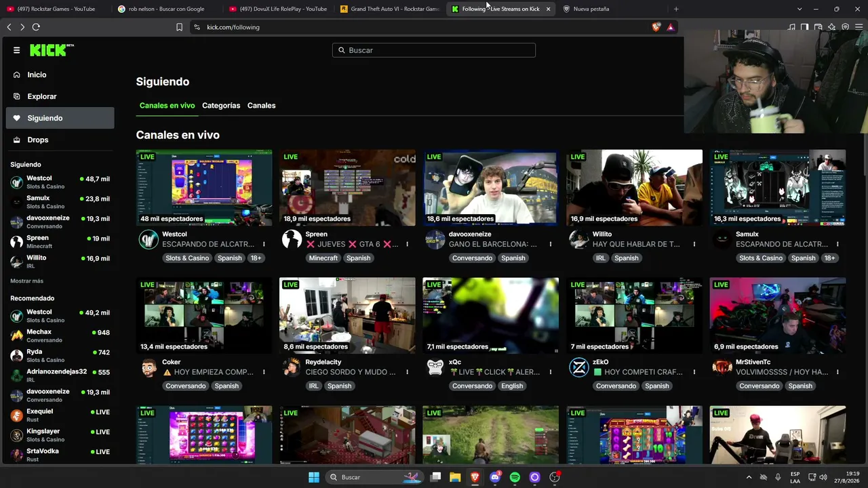
Task: Open options menu for xQc stream card
Action: (551, 372)
